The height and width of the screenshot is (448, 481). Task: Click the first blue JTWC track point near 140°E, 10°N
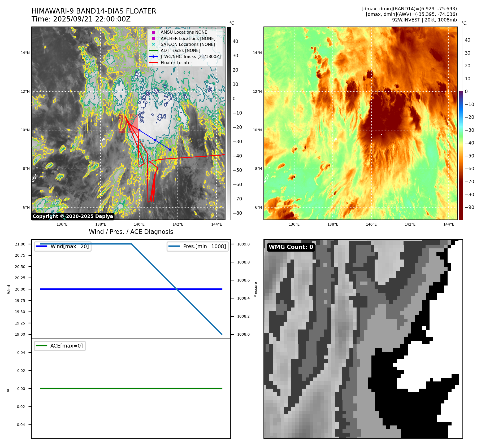139,130
